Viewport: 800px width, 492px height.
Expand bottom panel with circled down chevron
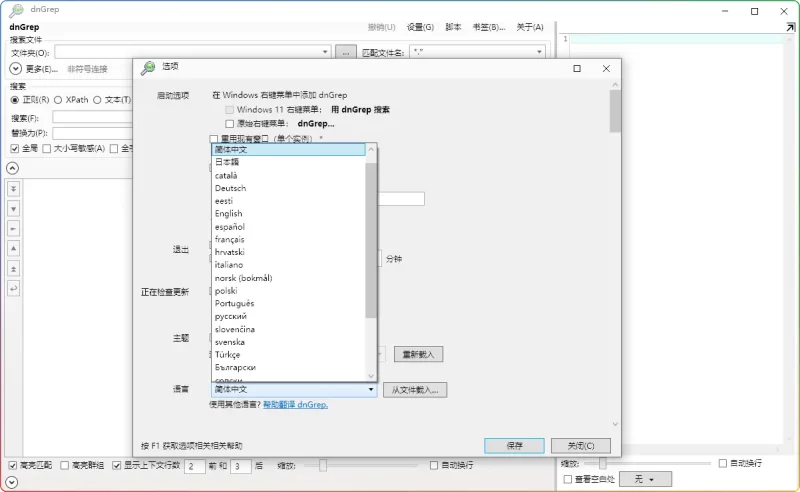click(x=12, y=482)
